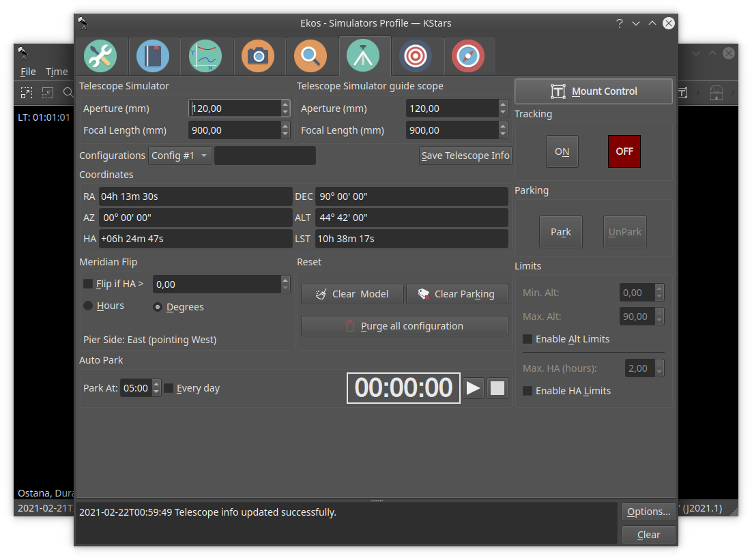Screen dimensions: 752x560
Task: Click the Clear Parking button
Action: coord(457,294)
